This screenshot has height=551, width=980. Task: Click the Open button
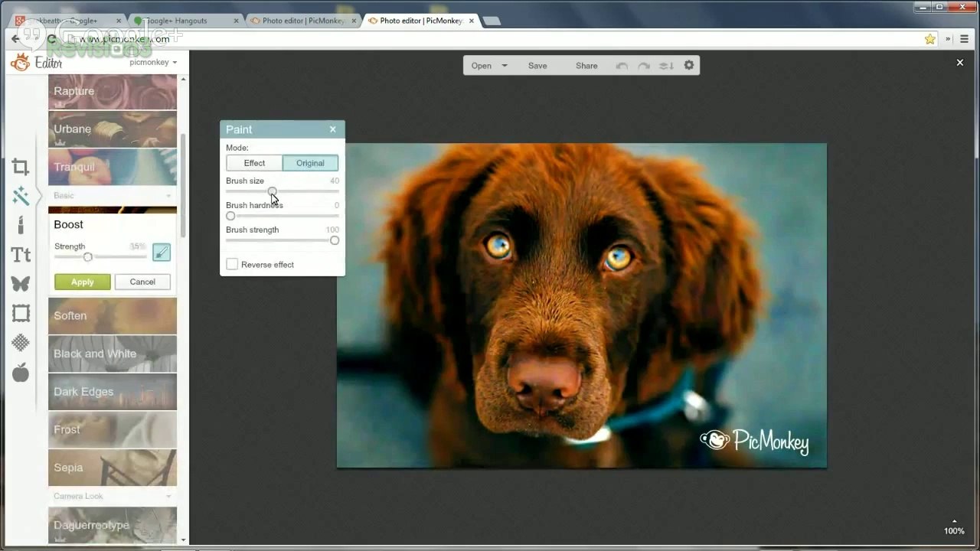(x=482, y=66)
